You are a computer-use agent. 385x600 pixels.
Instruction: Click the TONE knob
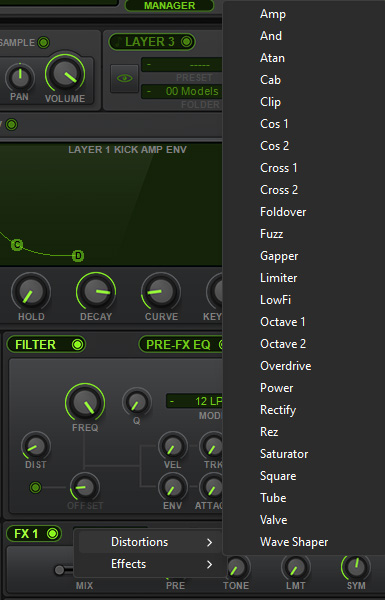pos(237,568)
